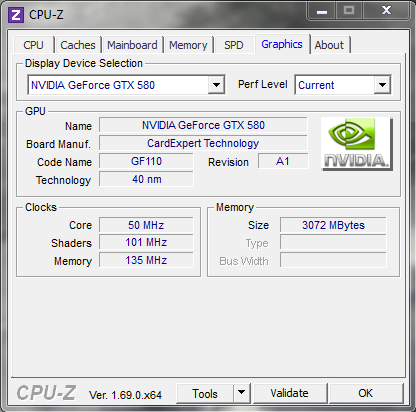
Task: Click the 135 MHz memory clock value
Action: click(x=146, y=260)
